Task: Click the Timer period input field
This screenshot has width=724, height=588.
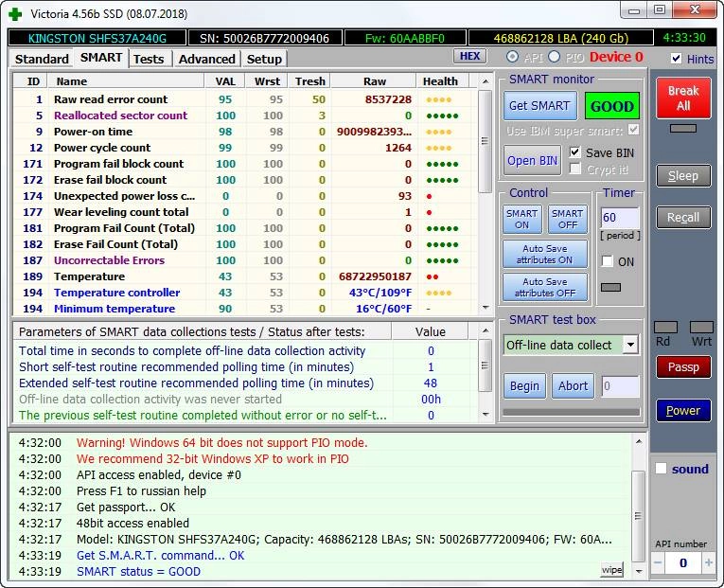Action: (620, 218)
